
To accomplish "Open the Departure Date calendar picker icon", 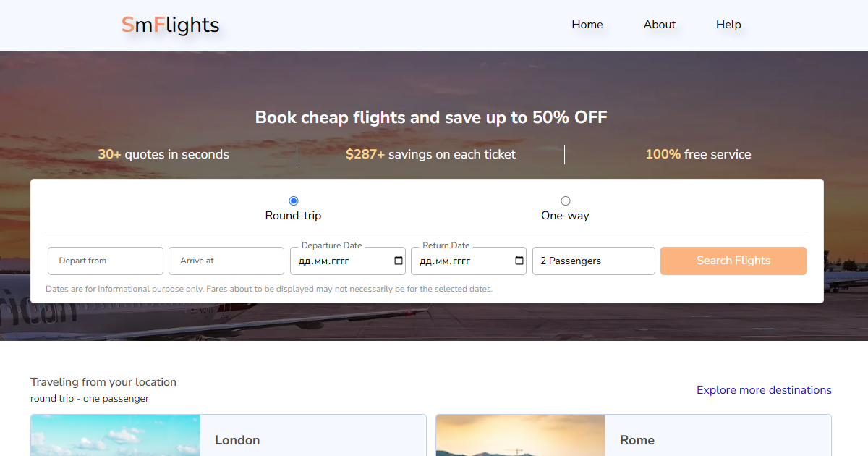I will click(399, 261).
